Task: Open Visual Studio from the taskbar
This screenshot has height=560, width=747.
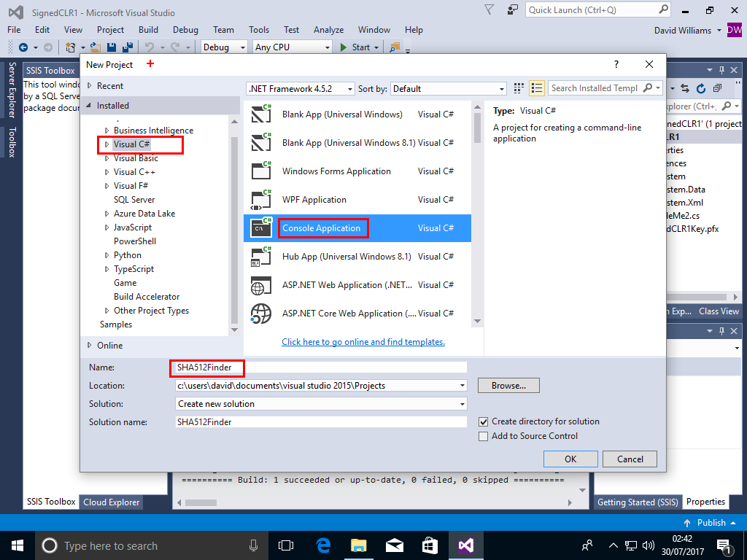Action: [x=465, y=545]
